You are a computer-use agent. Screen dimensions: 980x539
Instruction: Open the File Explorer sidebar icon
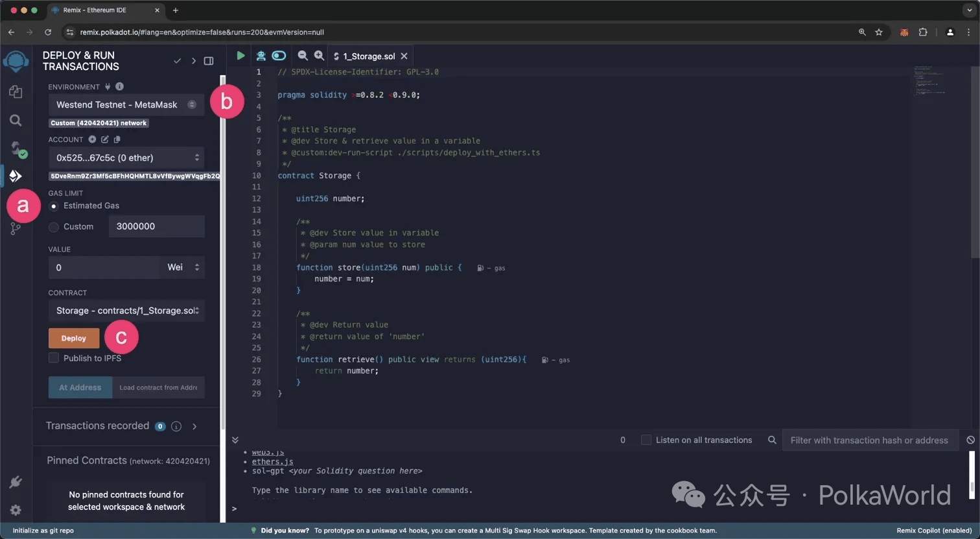pyautogui.click(x=16, y=92)
